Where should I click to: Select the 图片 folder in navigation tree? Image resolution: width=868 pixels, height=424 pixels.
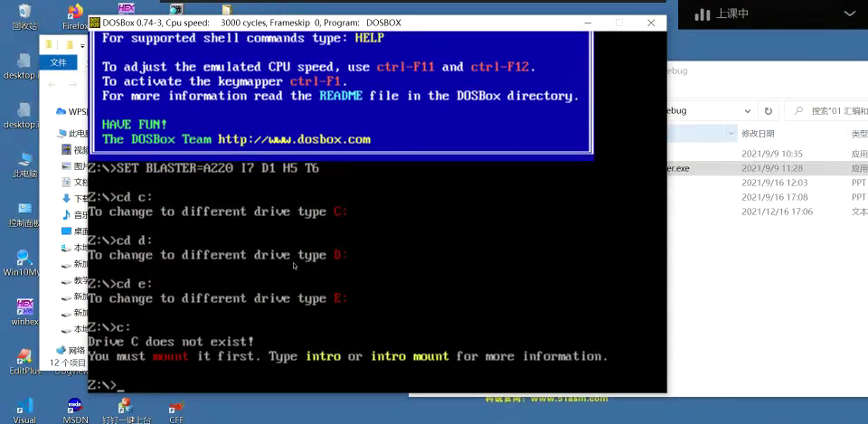(75, 166)
